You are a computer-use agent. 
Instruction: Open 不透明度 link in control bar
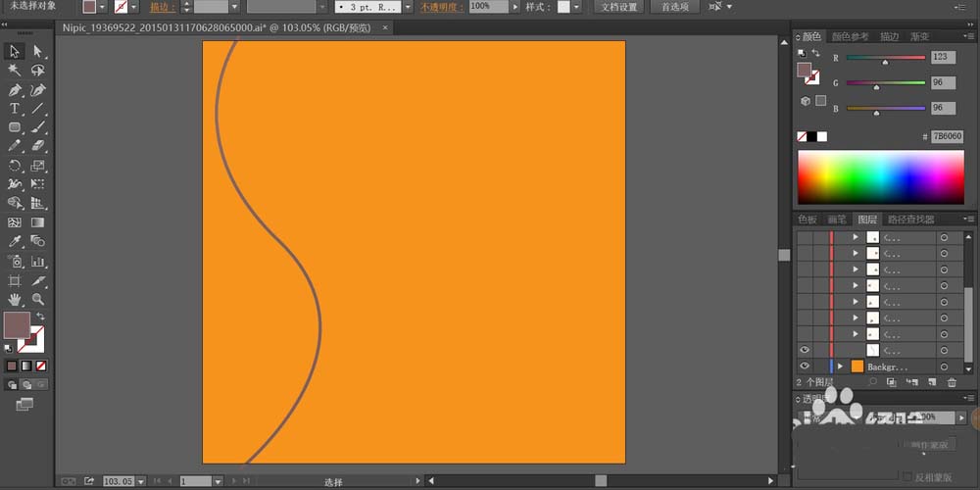pos(442,7)
